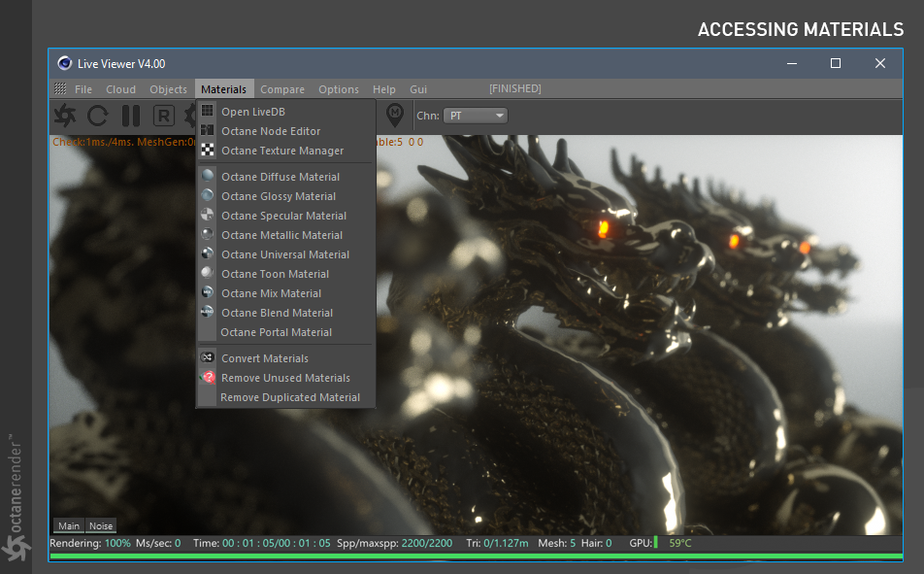Click the ACCESSING MATERIALS heading

click(800, 29)
